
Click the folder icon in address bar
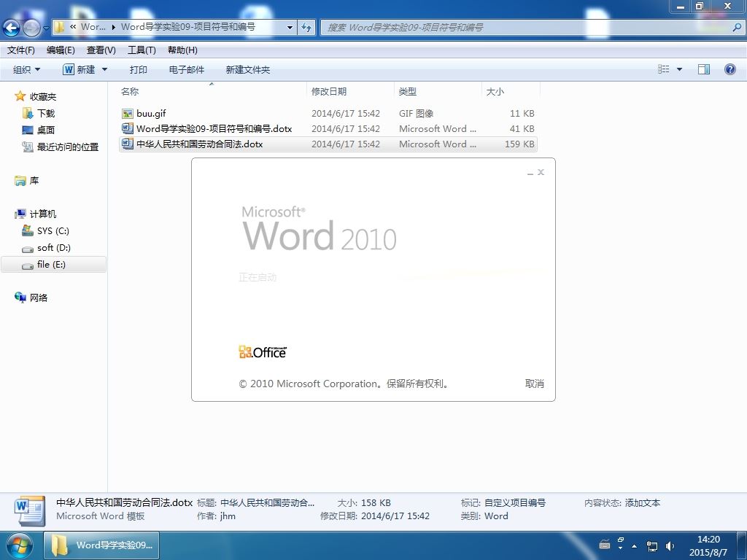click(x=59, y=27)
